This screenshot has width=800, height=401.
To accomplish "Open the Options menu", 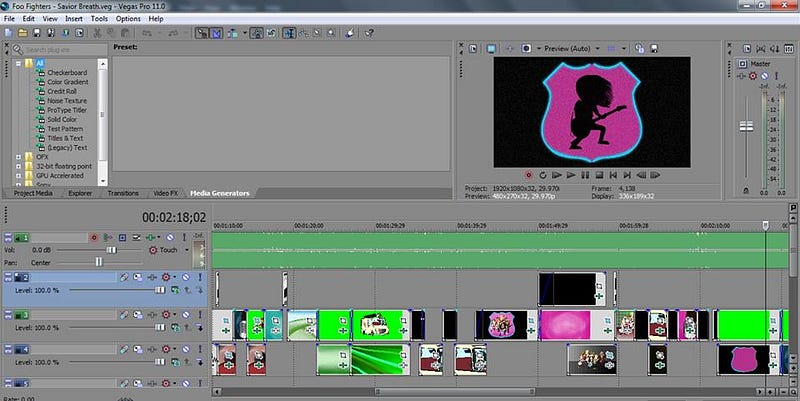I will pos(128,19).
